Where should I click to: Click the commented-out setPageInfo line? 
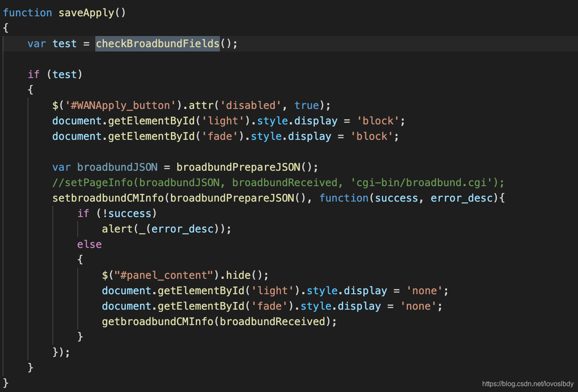tap(278, 183)
